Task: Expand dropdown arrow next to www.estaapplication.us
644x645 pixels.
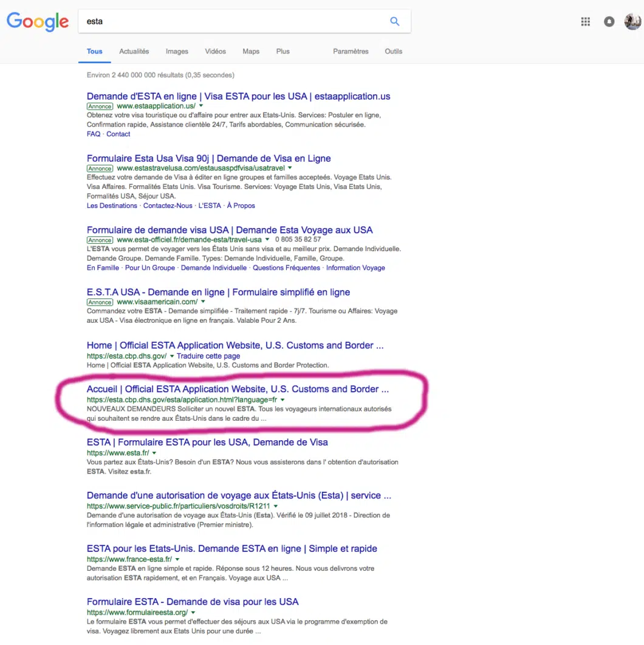Action: [x=201, y=106]
